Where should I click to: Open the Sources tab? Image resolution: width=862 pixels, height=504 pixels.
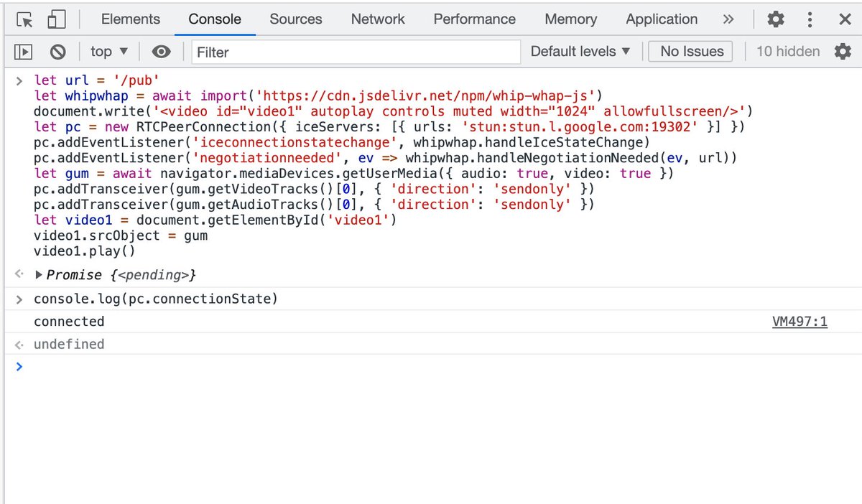(296, 19)
